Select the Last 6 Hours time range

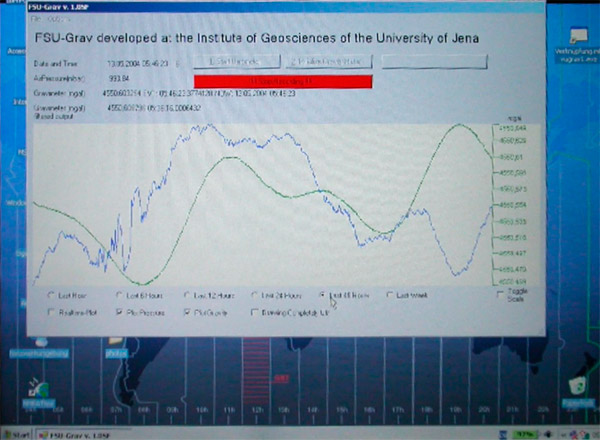pos(118,296)
